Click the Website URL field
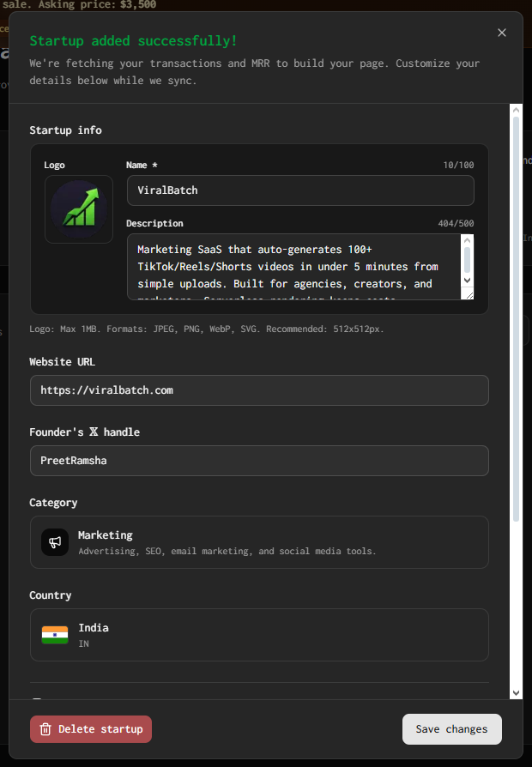 coord(259,390)
